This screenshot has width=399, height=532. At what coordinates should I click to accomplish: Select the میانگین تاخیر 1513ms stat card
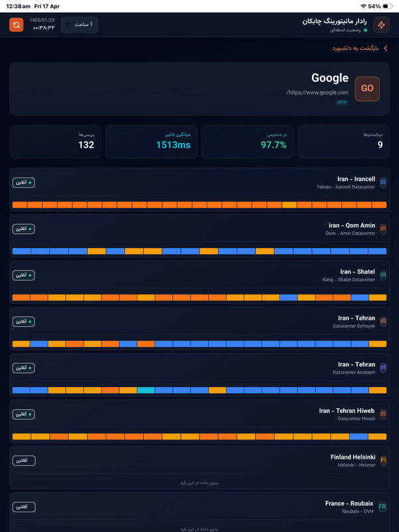click(151, 141)
